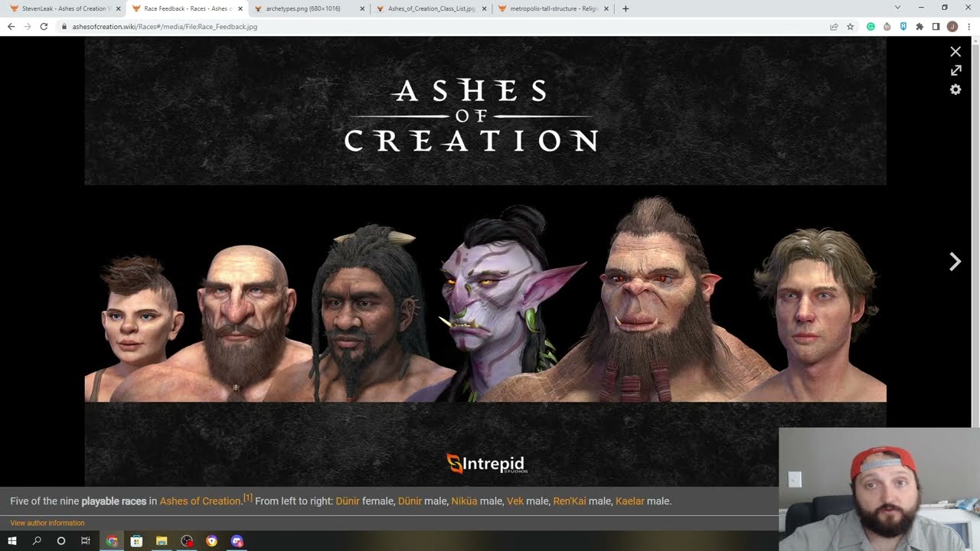Close the Race Feedback tab
The width and height of the screenshot is (980, 551).
(x=240, y=8)
